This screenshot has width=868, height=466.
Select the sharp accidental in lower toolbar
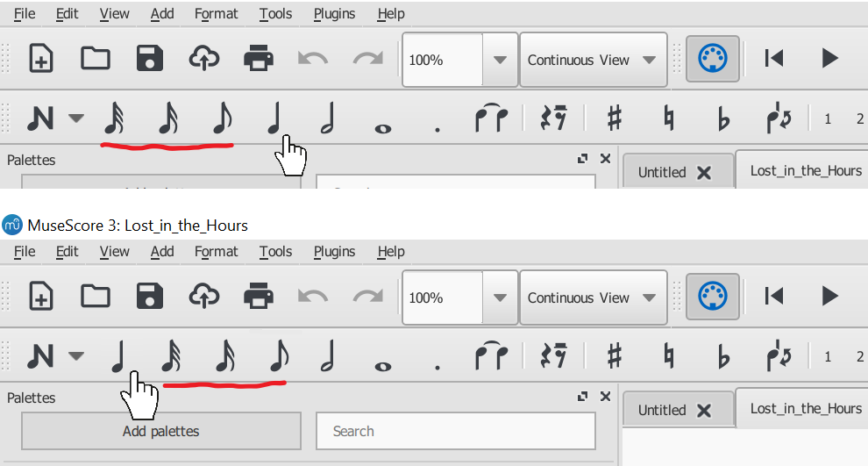[x=615, y=355]
